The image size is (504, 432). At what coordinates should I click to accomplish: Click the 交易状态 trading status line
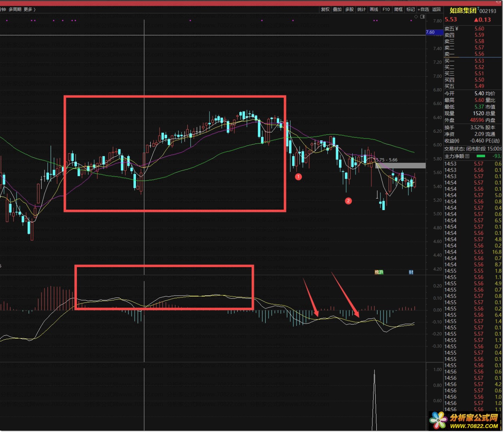(x=473, y=149)
